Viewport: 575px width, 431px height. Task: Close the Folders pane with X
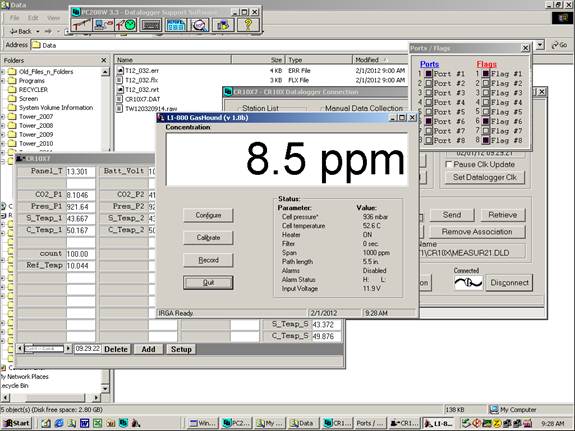point(104,60)
